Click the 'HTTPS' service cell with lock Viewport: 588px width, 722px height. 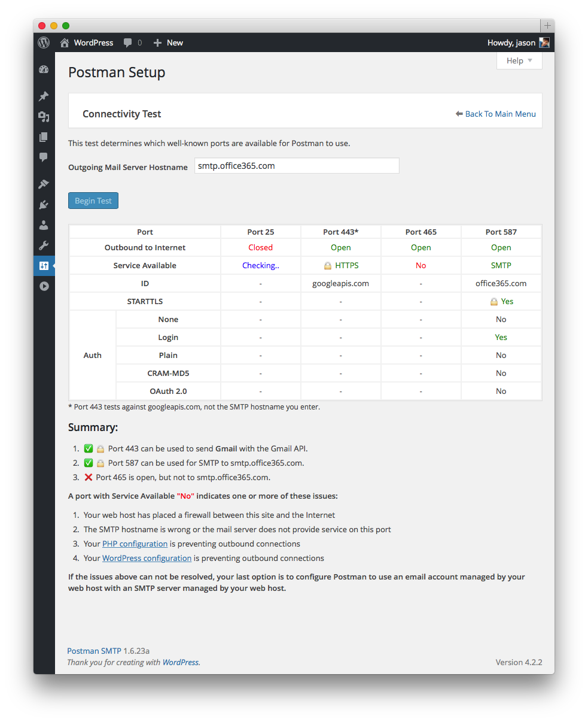point(341,265)
